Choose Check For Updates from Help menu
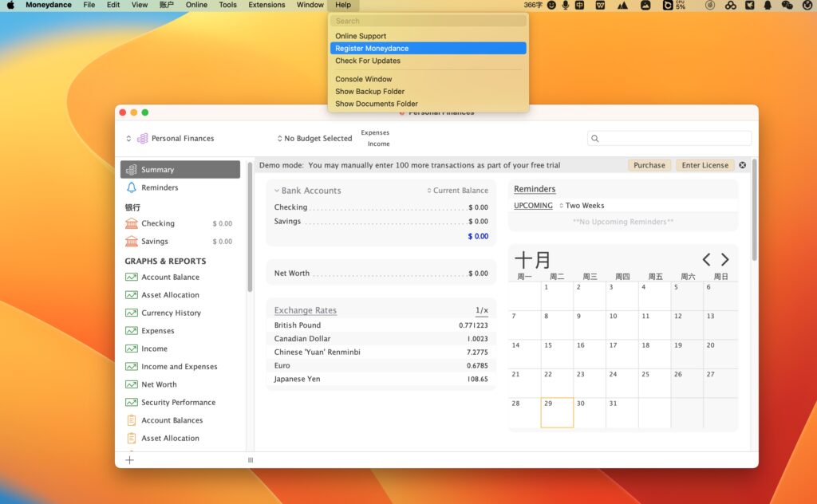817x504 pixels. coord(367,61)
